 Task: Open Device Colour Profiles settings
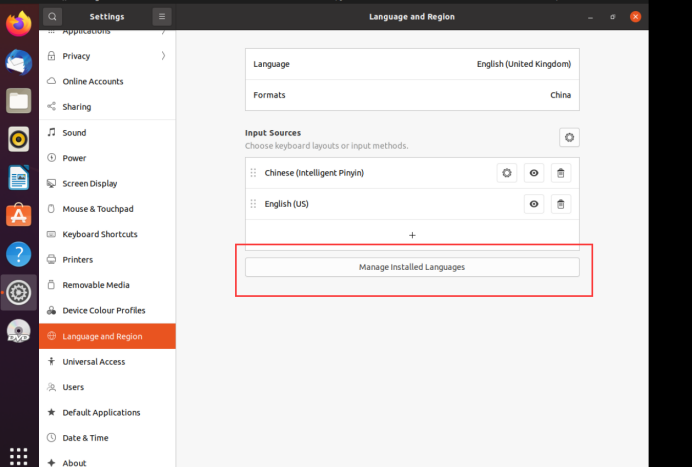pos(107,310)
